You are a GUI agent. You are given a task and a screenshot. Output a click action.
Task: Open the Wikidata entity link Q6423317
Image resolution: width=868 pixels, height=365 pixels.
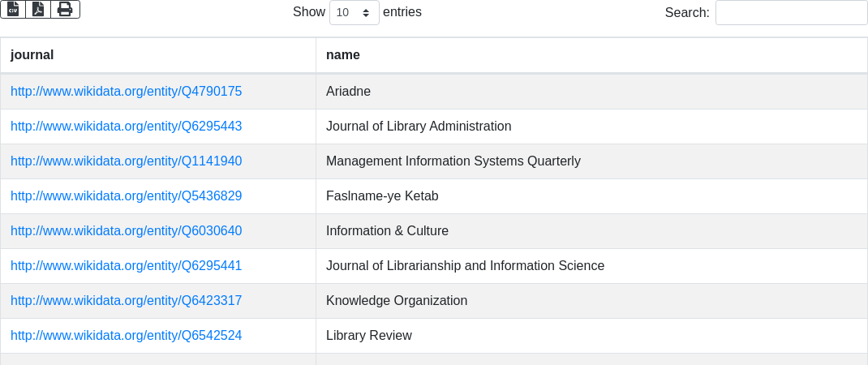point(126,301)
